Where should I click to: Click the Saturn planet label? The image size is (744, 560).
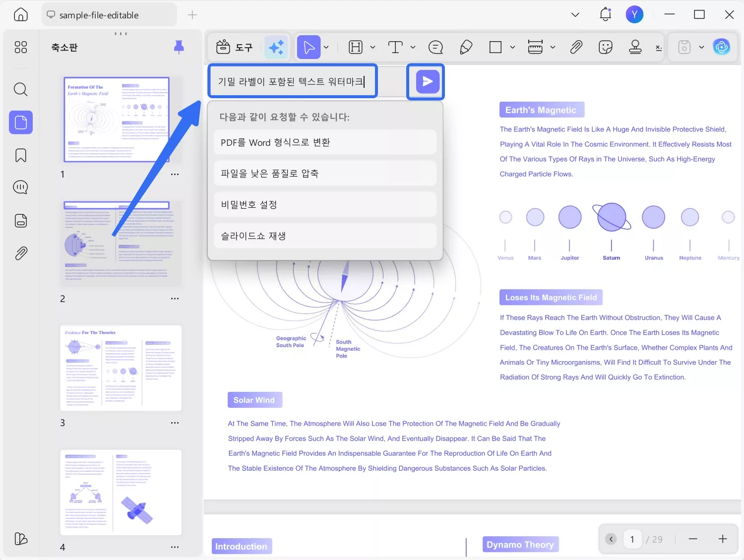click(x=612, y=258)
